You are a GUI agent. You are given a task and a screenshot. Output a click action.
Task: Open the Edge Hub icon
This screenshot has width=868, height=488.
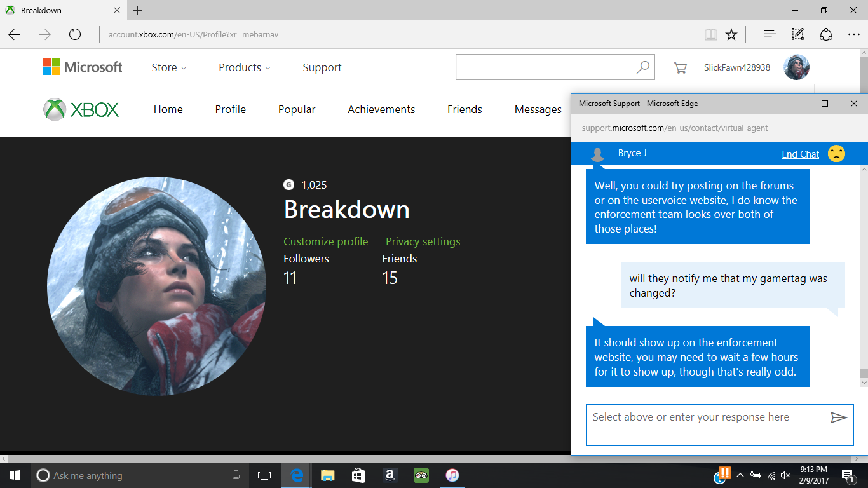click(x=770, y=34)
